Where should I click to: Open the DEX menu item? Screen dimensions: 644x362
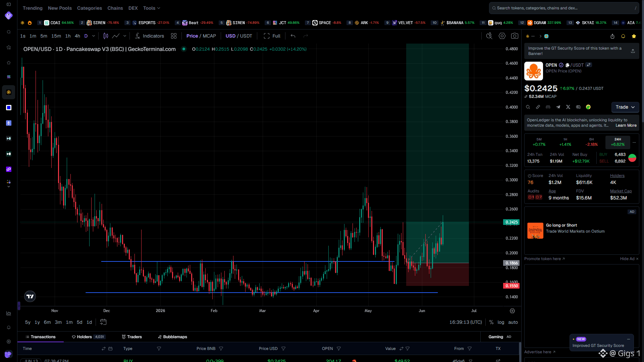(133, 8)
